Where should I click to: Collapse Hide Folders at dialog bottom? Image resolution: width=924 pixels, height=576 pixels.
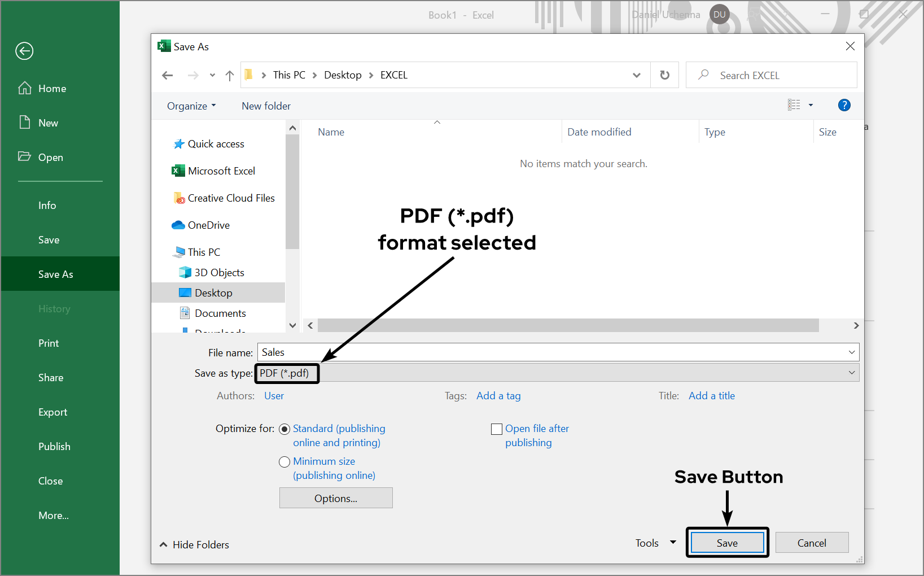194,544
